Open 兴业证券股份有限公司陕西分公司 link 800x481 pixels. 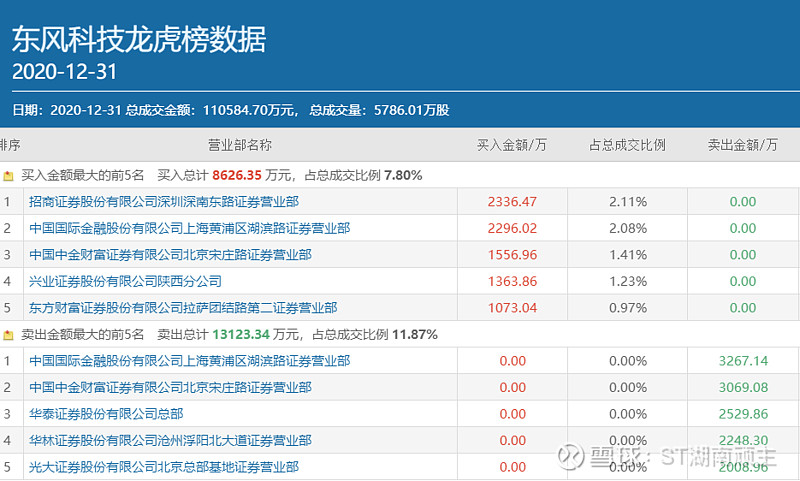pyautogui.click(x=126, y=281)
